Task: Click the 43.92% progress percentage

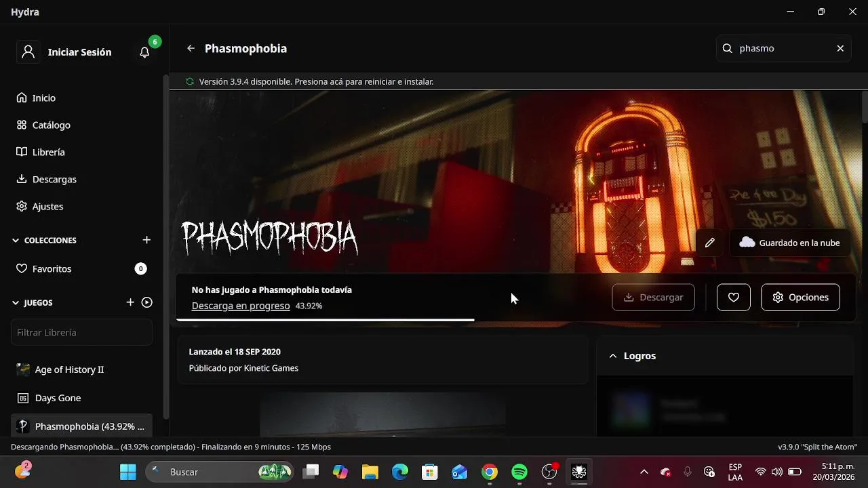Action: 309,306
